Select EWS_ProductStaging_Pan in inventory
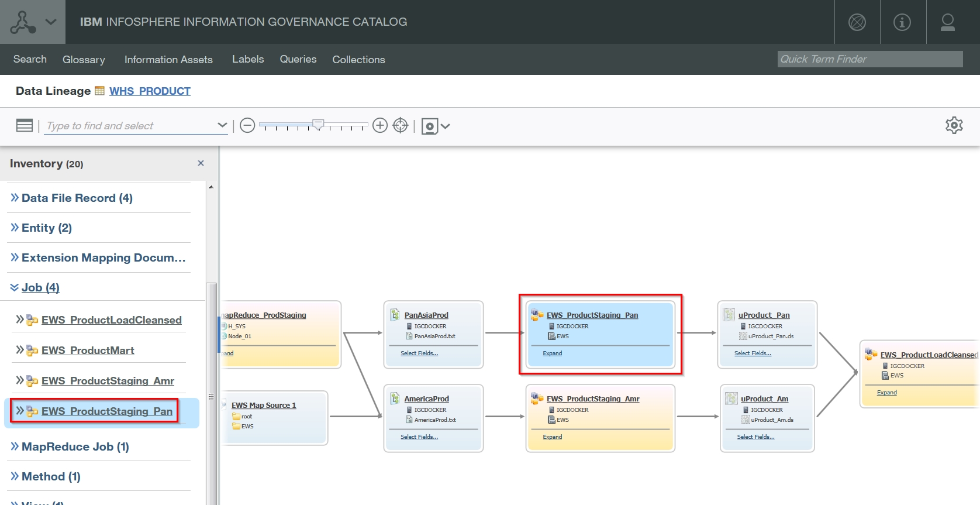Screen dimensions: 980x505 107,411
